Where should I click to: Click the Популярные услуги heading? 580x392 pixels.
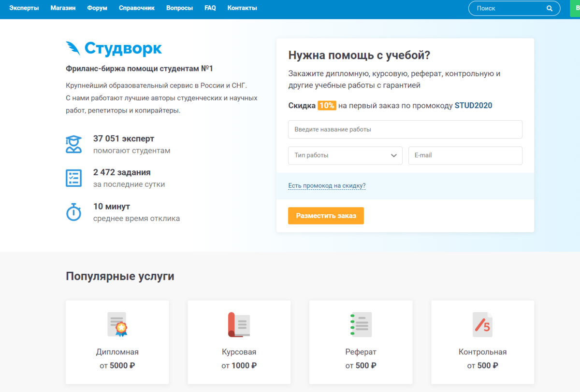(x=120, y=277)
